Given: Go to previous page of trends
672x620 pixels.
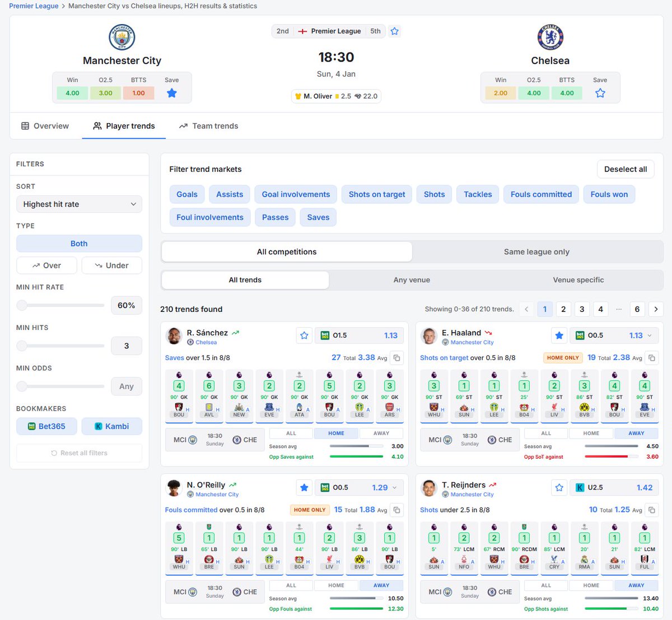Looking at the screenshot, I should pos(526,309).
